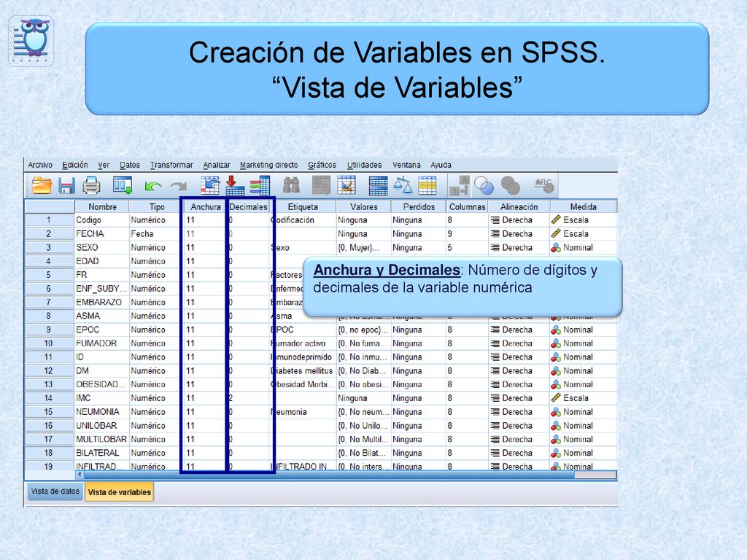747x560 pixels.
Task: Click the "{0, no epoc}..." values cell
Action: click(x=363, y=330)
